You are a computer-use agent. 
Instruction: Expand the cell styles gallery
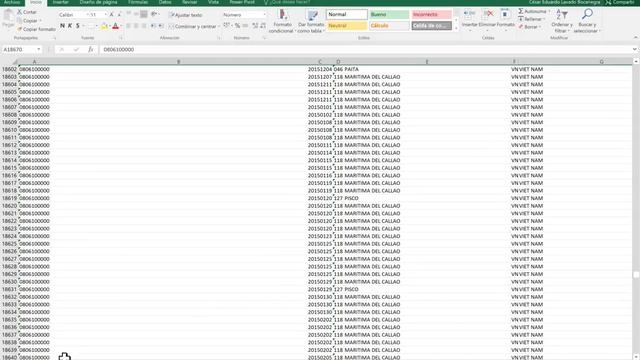click(x=456, y=28)
